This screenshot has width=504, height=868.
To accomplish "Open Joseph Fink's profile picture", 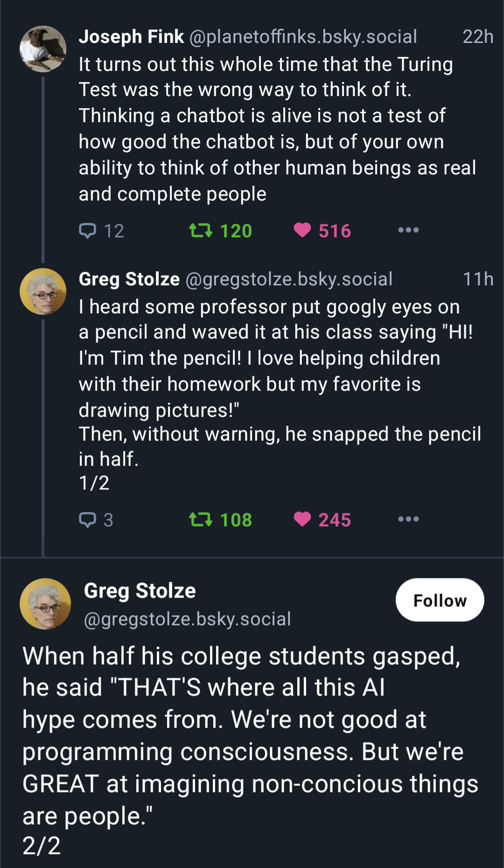I will 43,49.
